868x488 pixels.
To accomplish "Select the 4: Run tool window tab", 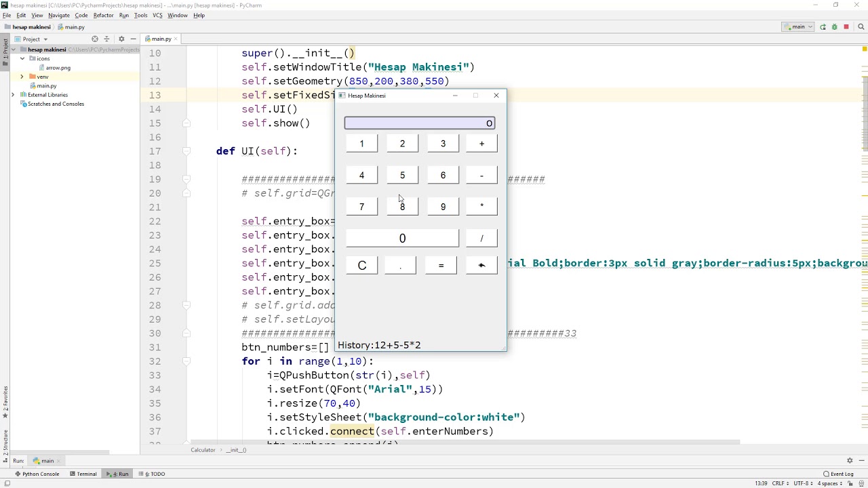I will [117, 474].
